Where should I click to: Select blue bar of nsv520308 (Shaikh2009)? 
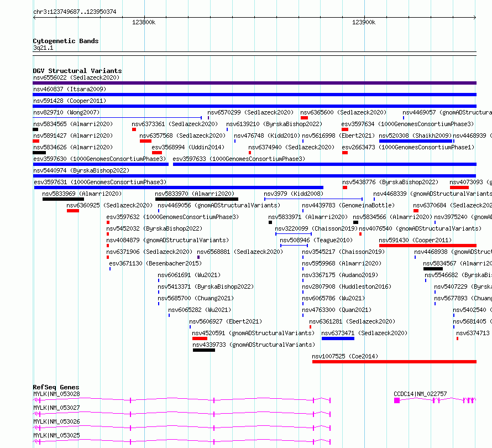coord(416,141)
